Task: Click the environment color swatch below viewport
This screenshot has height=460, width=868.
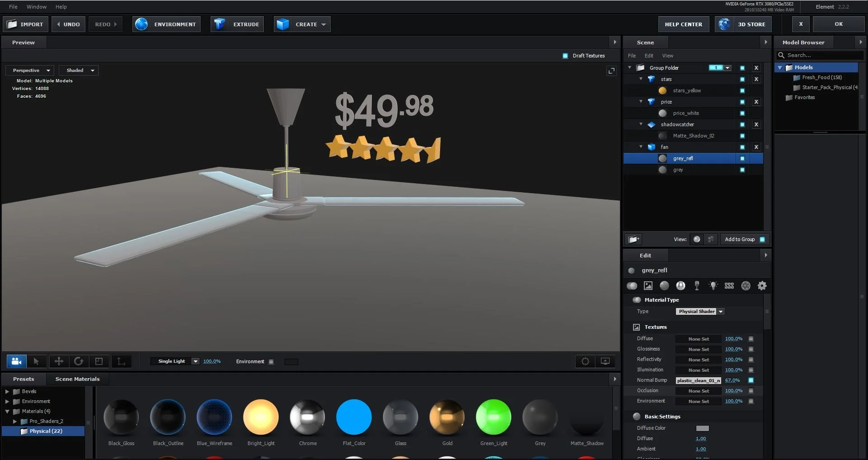Action: pyautogui.click(x=291, y=361)
